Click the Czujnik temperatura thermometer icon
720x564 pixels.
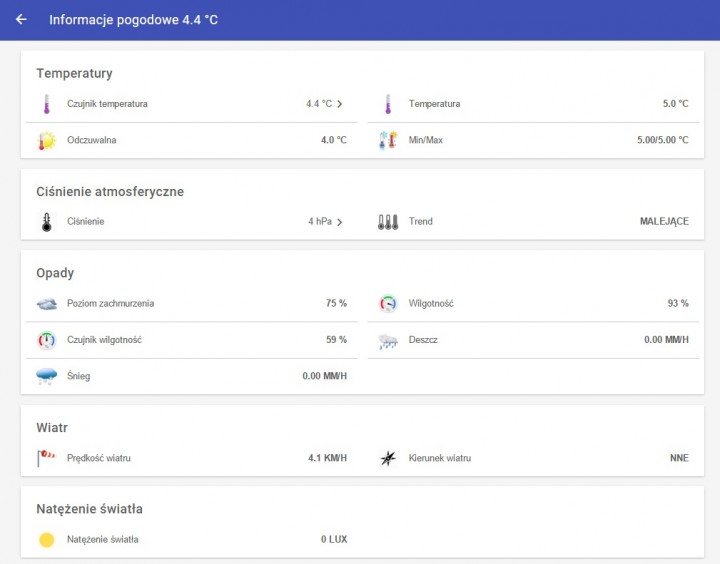click(x=46, y=104)
